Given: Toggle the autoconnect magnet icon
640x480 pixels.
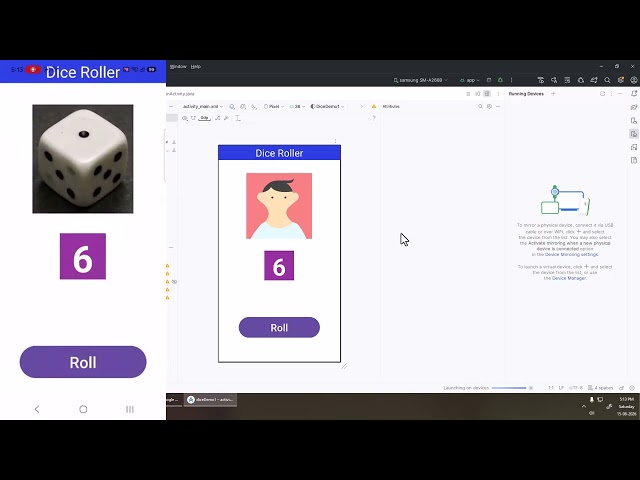Looking at the screenshot, I should (193, 118).
